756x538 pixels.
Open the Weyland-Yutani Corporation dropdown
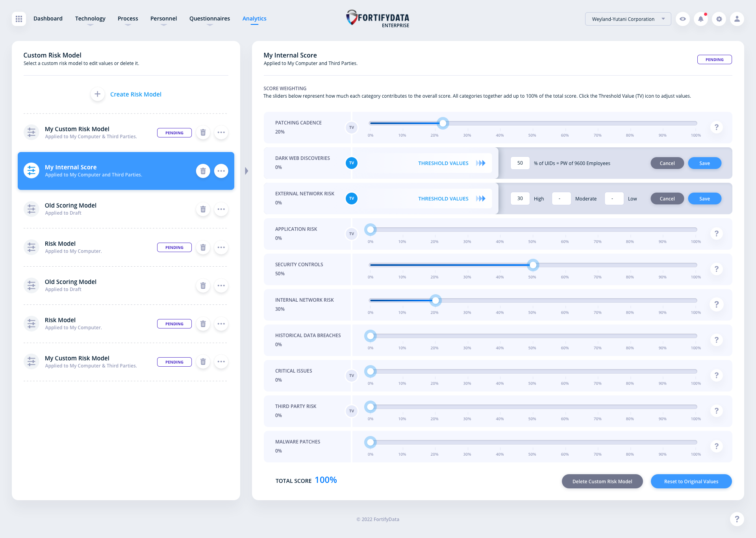coord(628,19)
